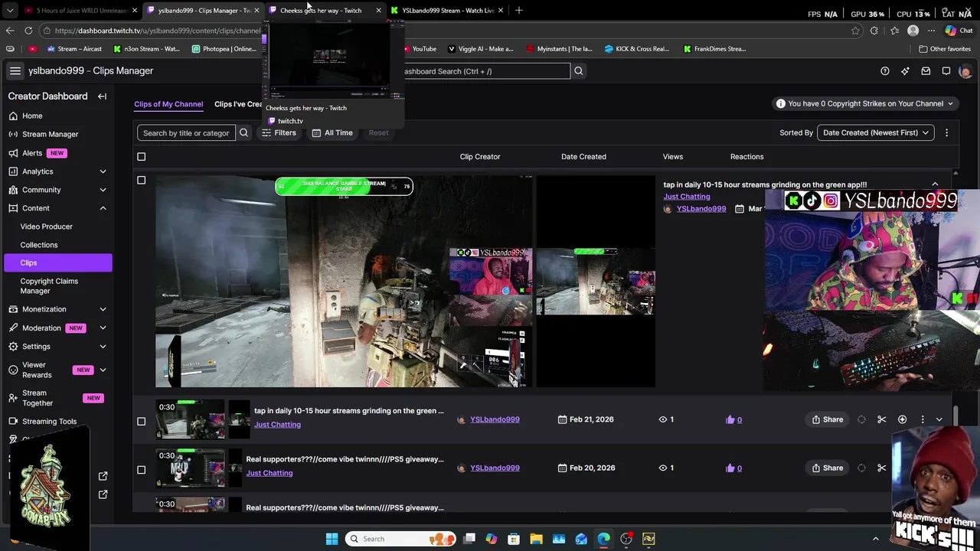Viewport: 980px width, 551px height.
Task: Click the circled plus icon on Feb 21 clip
Action: (x=902, y=419)
